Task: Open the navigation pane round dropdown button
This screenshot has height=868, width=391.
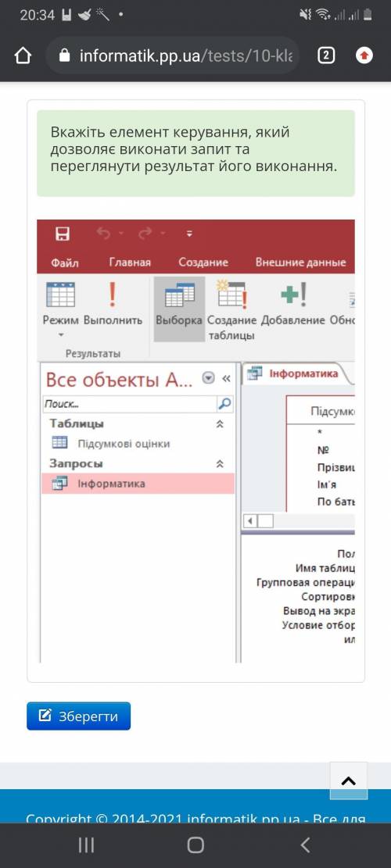Action: [x=208, y=379]
